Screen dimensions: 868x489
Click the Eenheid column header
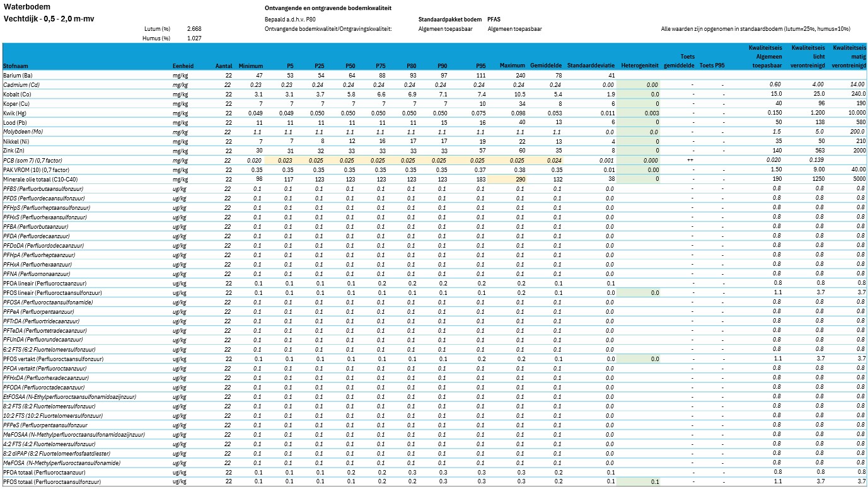[183, 66]
